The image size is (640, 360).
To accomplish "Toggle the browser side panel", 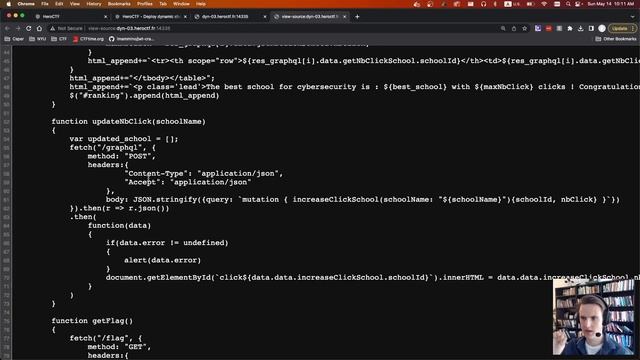I will (591, 29).
